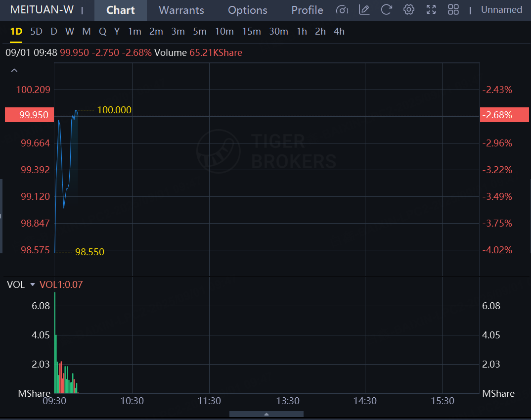The width and height of the screenshot is (531, 420).
Task: Select the 30m interval
Action: click(x=278, y=32)
